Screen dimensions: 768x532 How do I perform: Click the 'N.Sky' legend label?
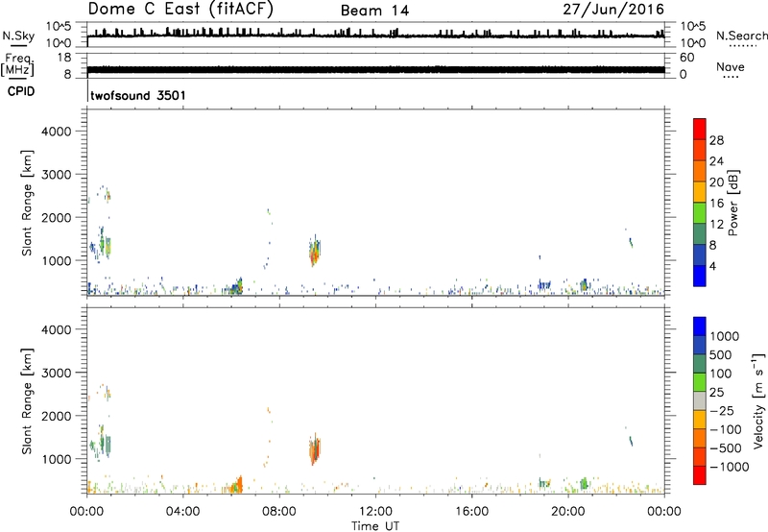click(18, 36)
